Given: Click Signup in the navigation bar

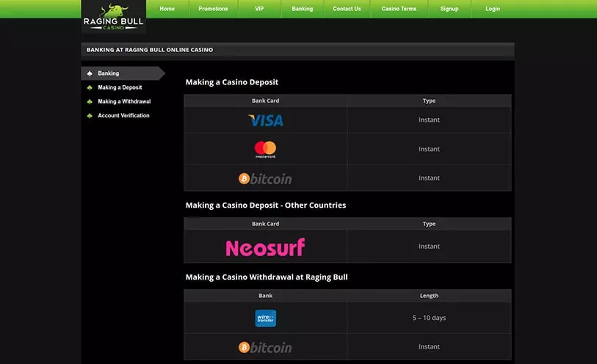Looking at the screenshot, I should coord(449,9).
